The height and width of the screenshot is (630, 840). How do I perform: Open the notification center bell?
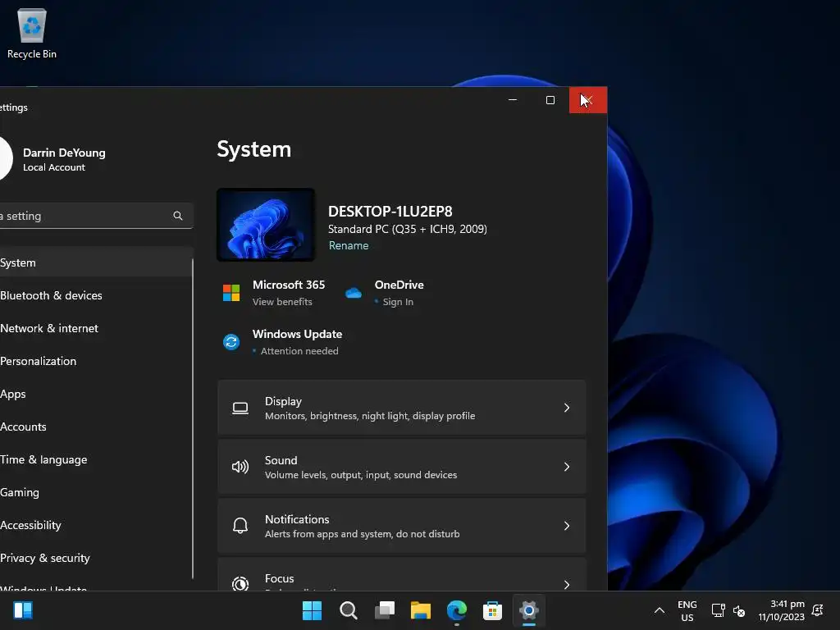[818, 610]
